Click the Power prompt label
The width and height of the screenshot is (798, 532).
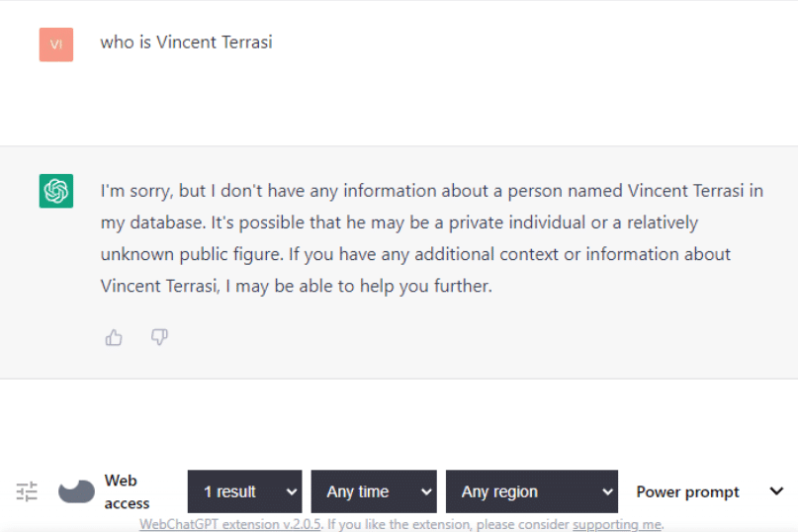pyautogui.click(x=687, y=491)
